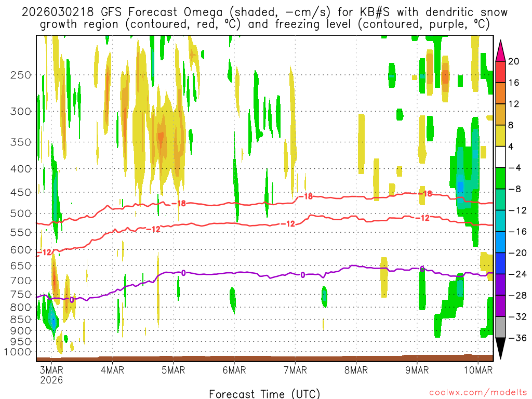Click the orange color bar segment between 12 and 16

pyautogui.click(x=500, y=94)
